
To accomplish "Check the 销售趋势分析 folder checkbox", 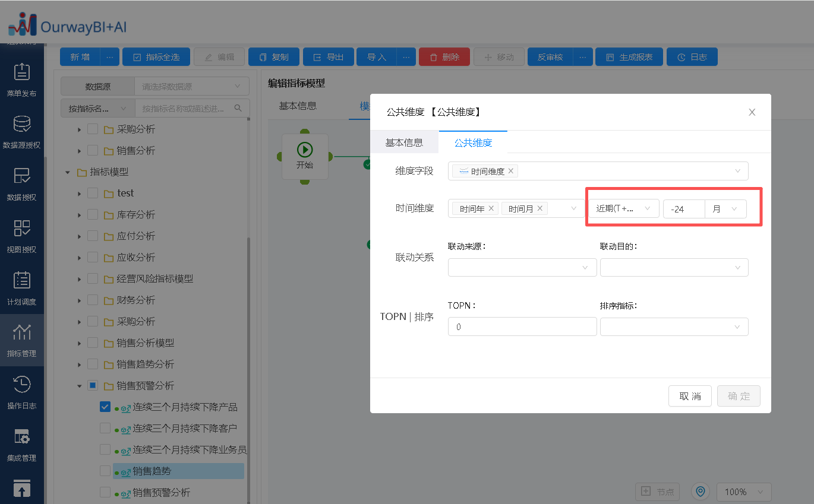I will coord(93,364).
